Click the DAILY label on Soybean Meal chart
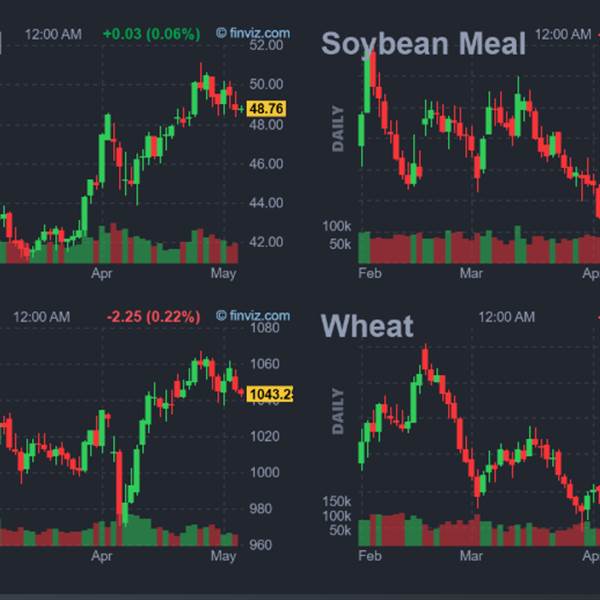The width and height of the screenshot is (600, 600). 338,129
